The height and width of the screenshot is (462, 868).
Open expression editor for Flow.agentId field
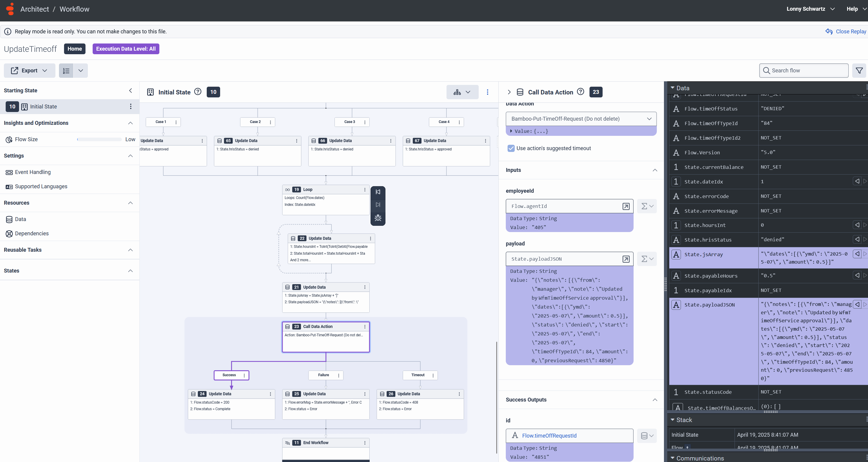[x=626, y=206]
